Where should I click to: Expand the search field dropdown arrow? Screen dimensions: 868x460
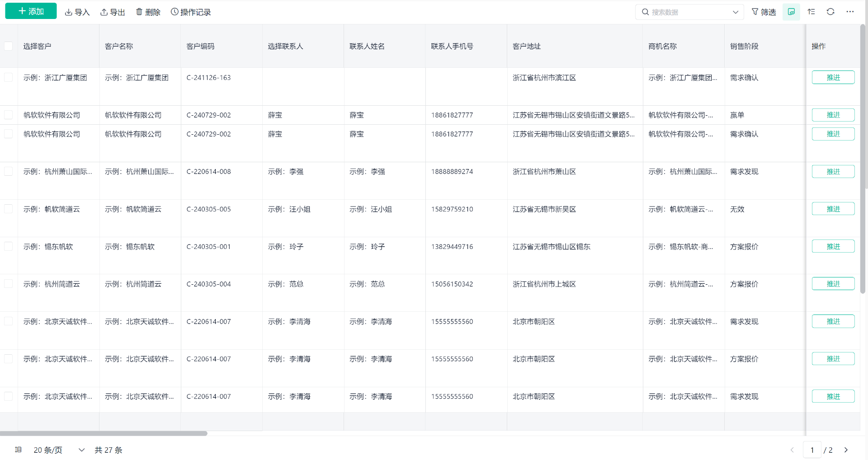coord(736,12)
